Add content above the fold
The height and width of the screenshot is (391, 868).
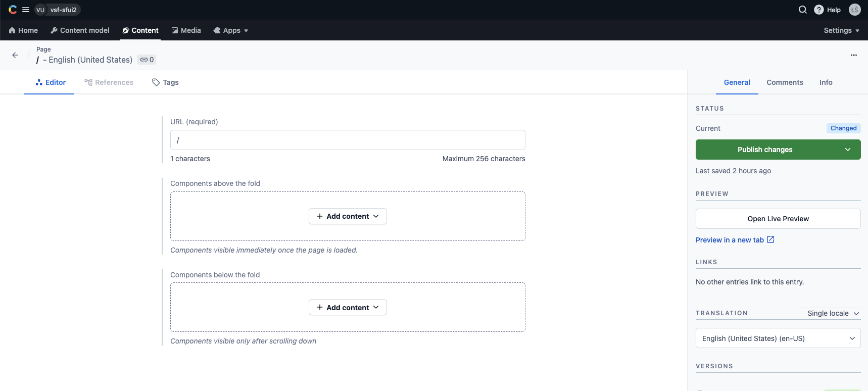click(348, 216)
